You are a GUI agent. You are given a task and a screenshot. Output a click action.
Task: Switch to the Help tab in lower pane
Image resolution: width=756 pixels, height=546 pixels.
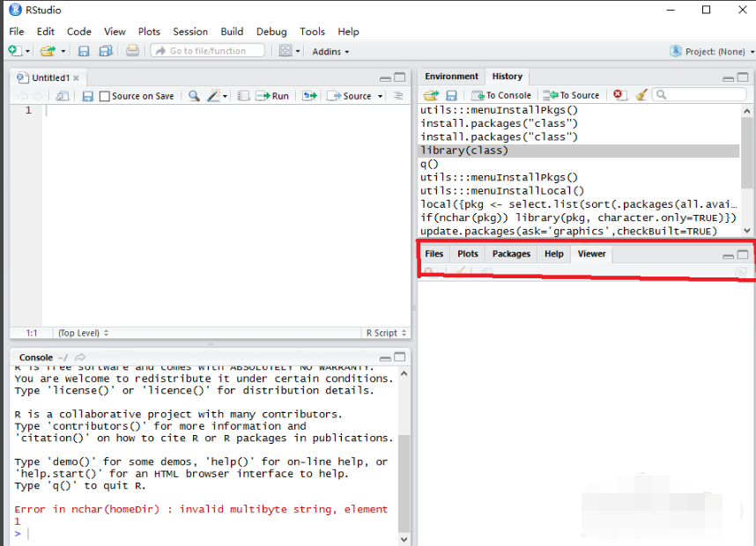pos(554,254)
